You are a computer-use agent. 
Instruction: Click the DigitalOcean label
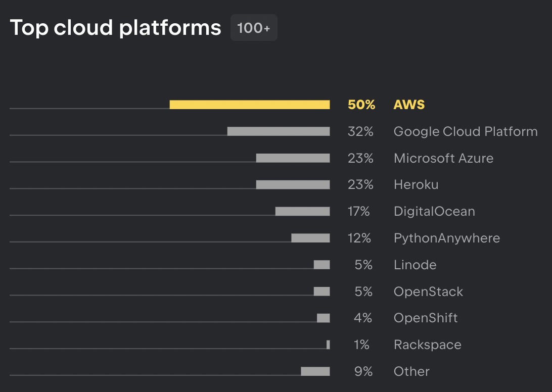(x=434, y=211)
